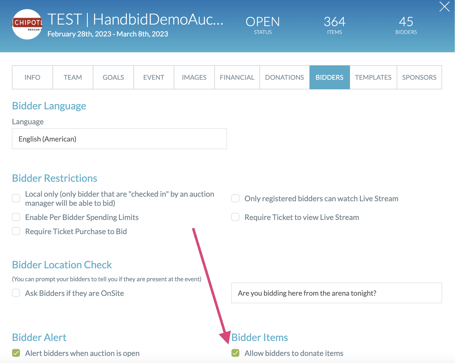455x363 pixels.
Task: Toggle Enable Per Bidder Spending Limits
Action: click(16, 217)
